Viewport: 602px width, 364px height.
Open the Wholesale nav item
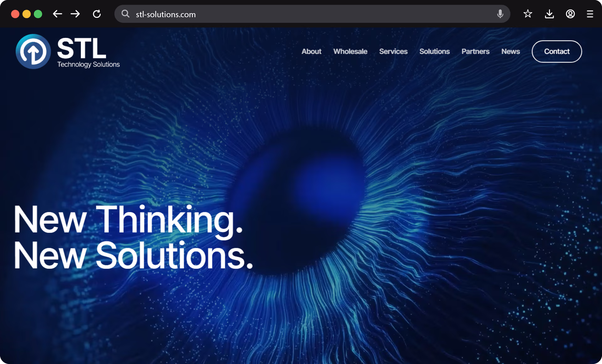350,51
